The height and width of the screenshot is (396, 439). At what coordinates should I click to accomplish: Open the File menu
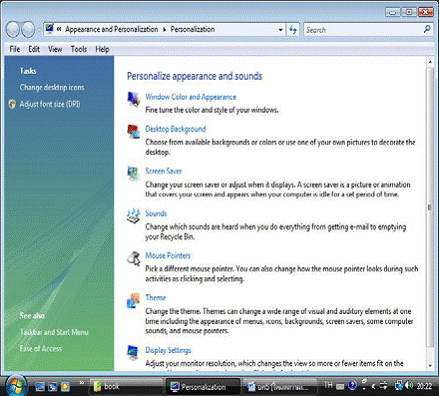[15, 49]
